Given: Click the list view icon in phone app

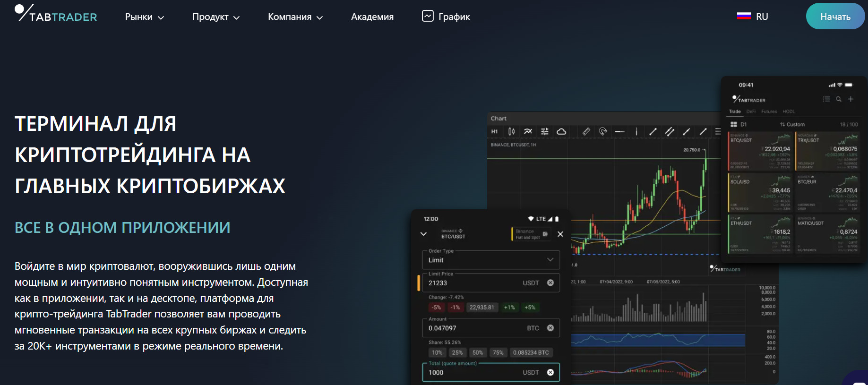Looking at the screenshot, I should (826, 99).
